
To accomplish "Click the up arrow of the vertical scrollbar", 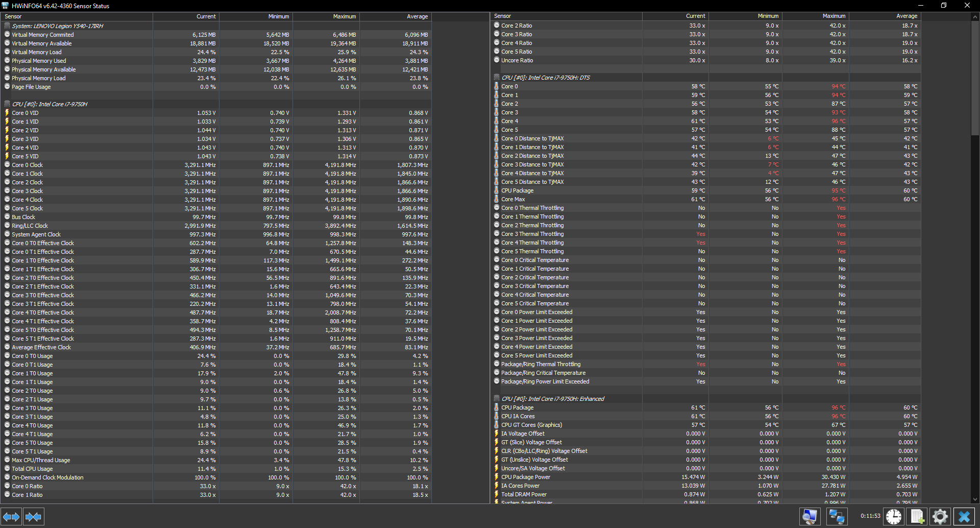I will pos(975,17).
